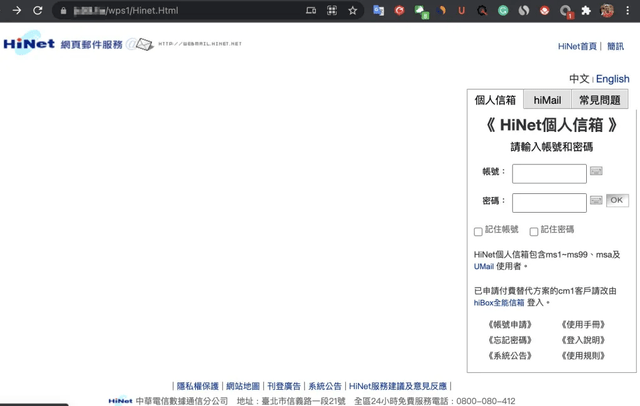Switch to the 個人信箱 tab
The width and height of the screenshot is (640, 406).
(x=495, y=100)
